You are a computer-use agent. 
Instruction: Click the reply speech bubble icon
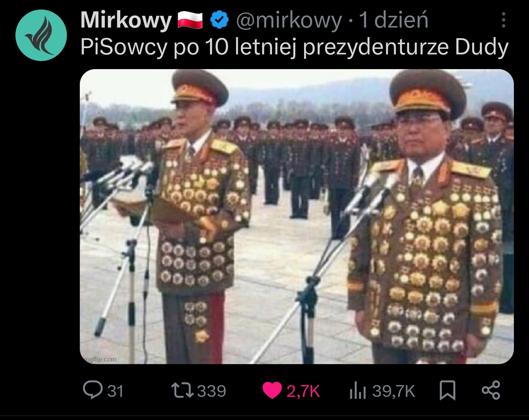coord(93,390)
